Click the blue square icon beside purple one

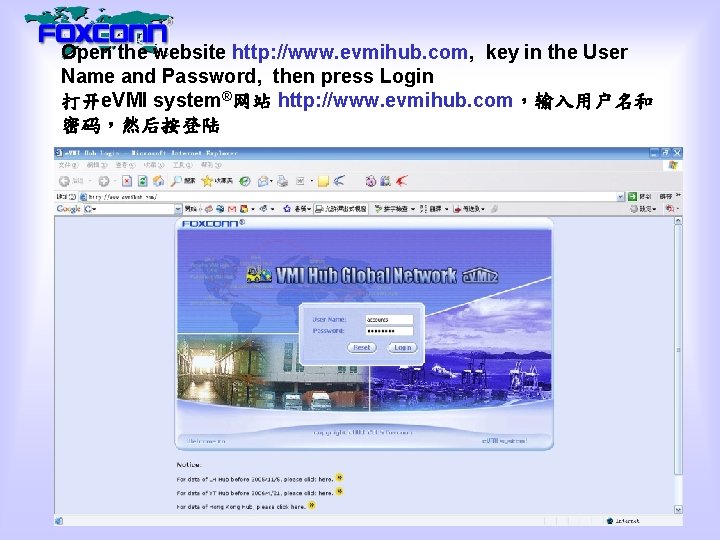coord(386,182)
